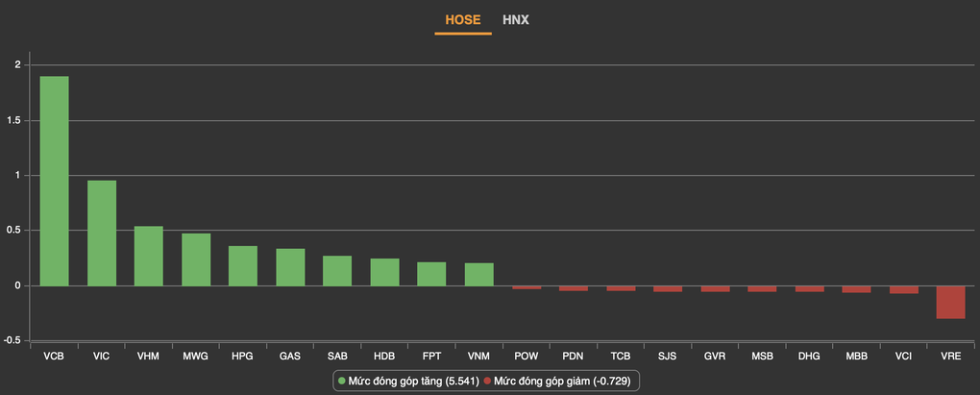Select the MWG bar in the chart
This screenshot has width=980, height=395.
pos(196,260)
